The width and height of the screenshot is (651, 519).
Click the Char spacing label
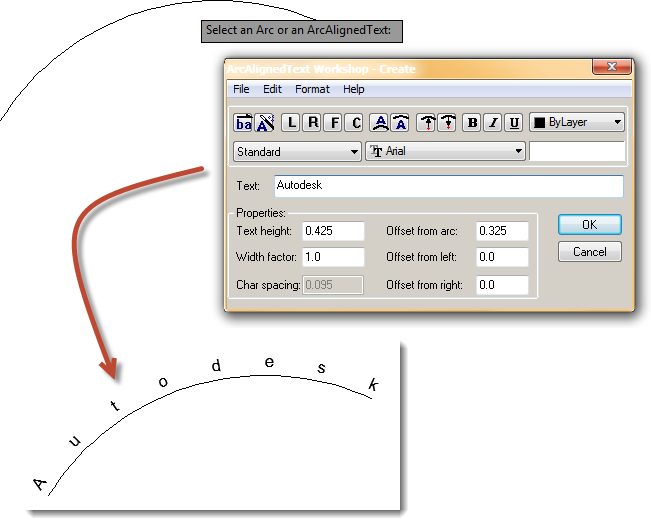[268, 285]
